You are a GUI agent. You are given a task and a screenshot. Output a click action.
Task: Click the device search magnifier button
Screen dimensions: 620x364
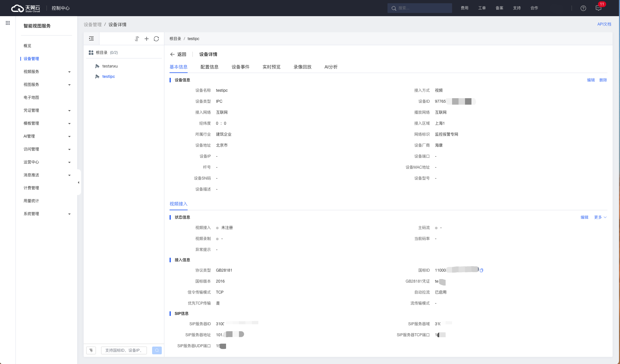click(x=157, y=350)
